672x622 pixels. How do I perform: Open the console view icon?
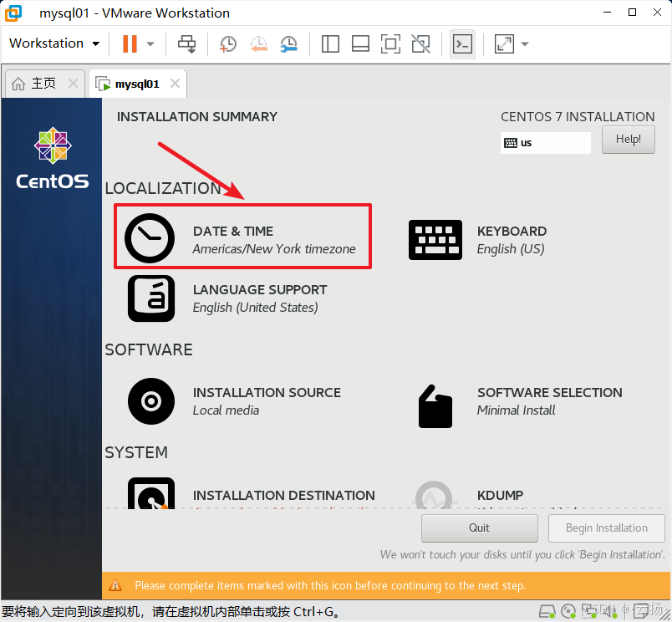coord(462,43)
